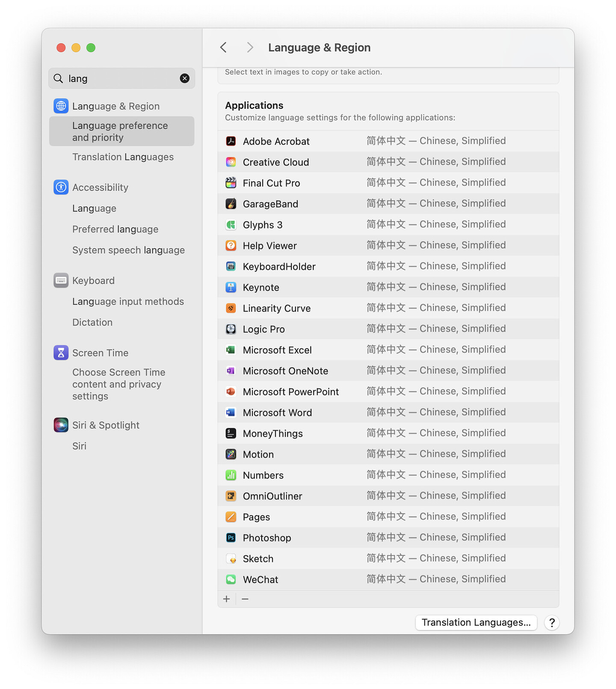Click the Siri & Spotlight icon
Image resolution: width=616 pixels, height=689 pixels.
click(x=61, y=425)
